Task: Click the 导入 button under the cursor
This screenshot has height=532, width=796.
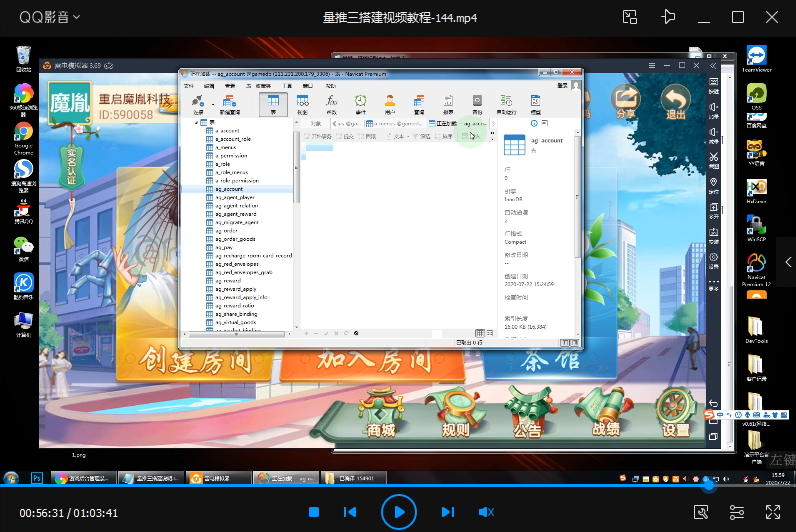Action: (x=471, y=136)
